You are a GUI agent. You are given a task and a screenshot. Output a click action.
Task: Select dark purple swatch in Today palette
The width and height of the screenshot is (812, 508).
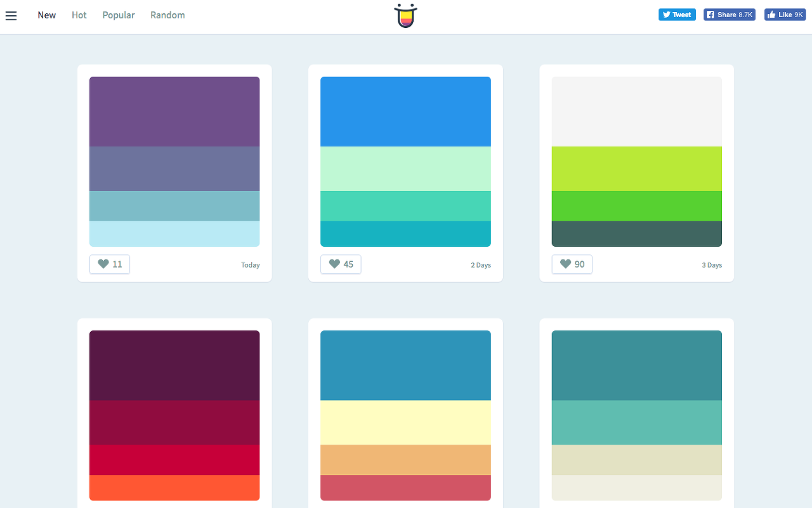(x=174, y=112)
